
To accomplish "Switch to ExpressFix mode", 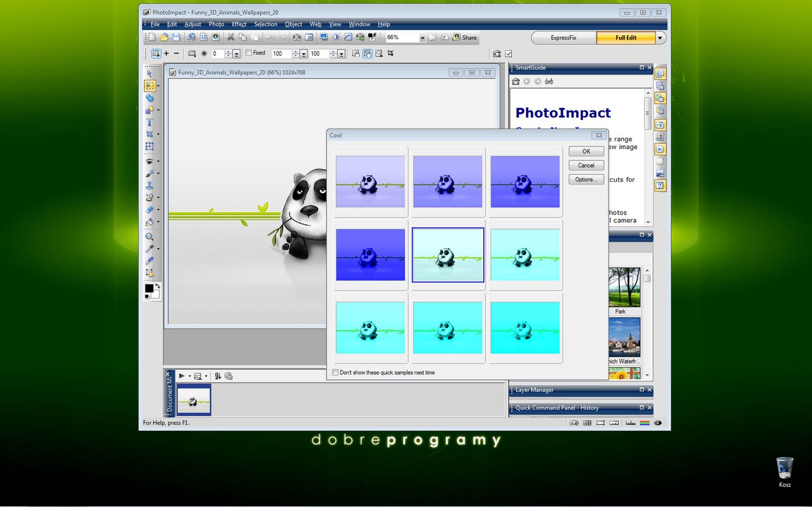I will (564, 38).
